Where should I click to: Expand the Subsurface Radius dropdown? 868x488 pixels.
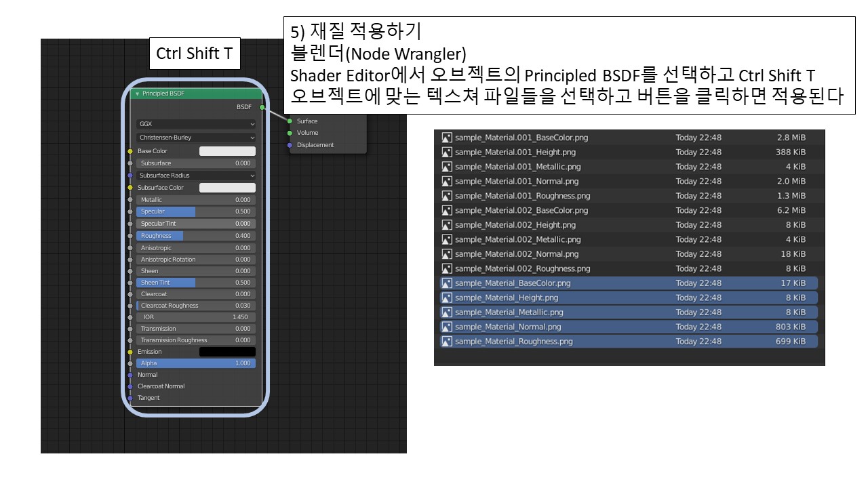[196, 176]
